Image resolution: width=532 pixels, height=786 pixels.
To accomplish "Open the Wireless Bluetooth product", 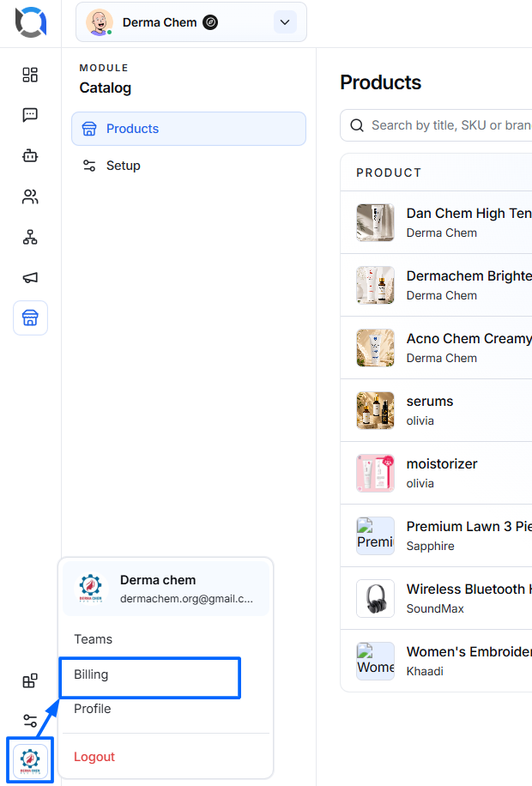I will [x=436, y=598].
